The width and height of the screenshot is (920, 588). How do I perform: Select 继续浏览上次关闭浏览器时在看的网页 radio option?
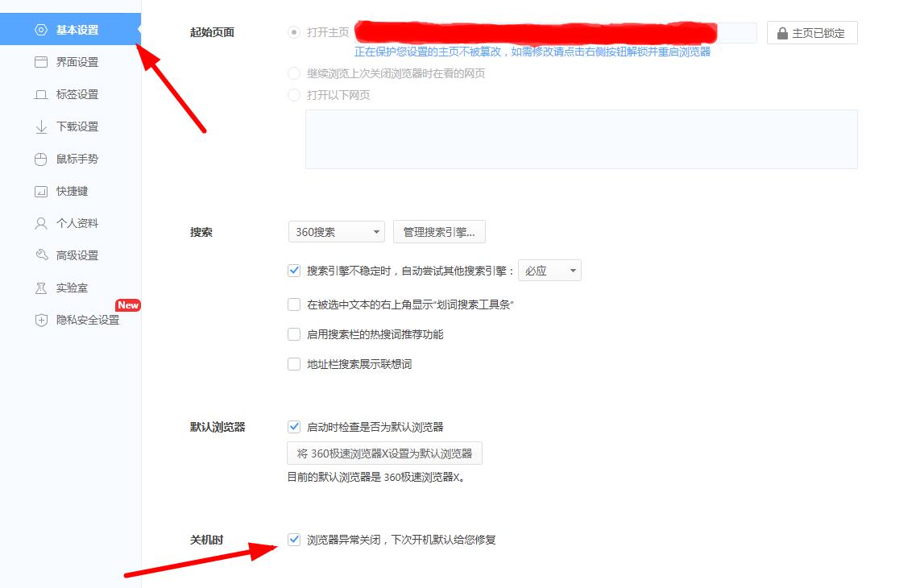coord(294,73)
